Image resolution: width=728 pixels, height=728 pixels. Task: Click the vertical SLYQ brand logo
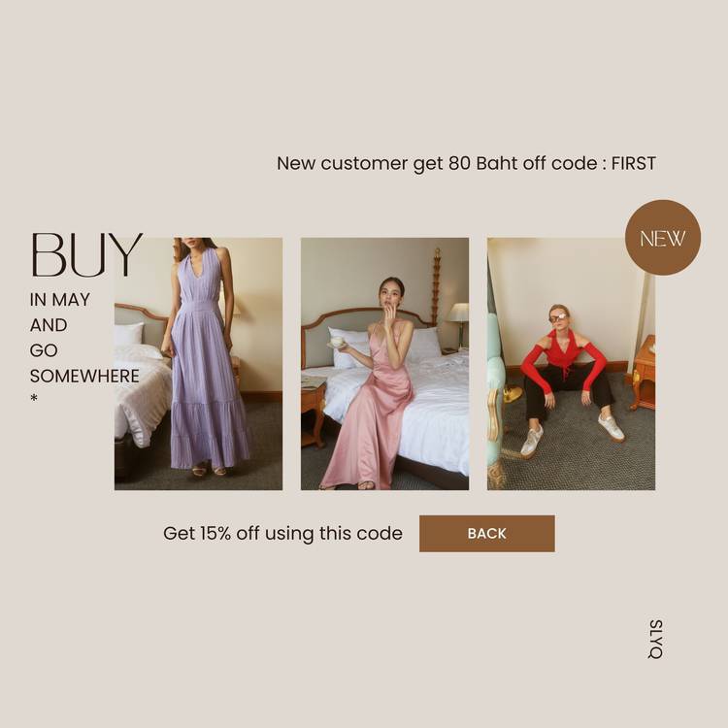(655, 639)
